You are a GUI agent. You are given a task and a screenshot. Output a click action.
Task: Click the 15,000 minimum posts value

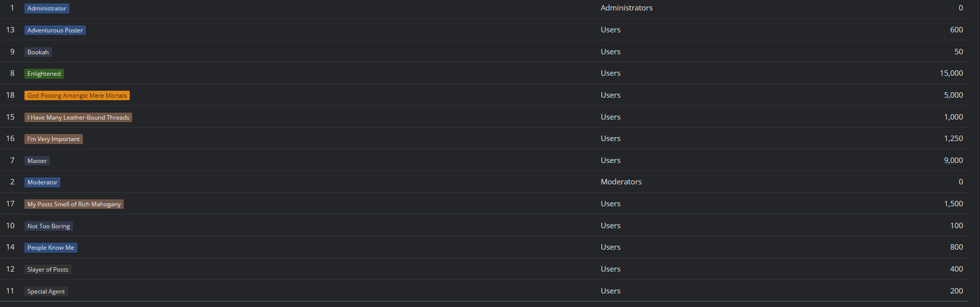951,73
